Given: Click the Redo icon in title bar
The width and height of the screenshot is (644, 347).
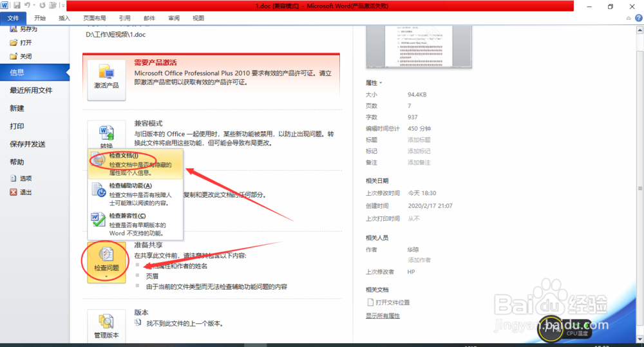Looking at the screenshot, I should (43, 5).
